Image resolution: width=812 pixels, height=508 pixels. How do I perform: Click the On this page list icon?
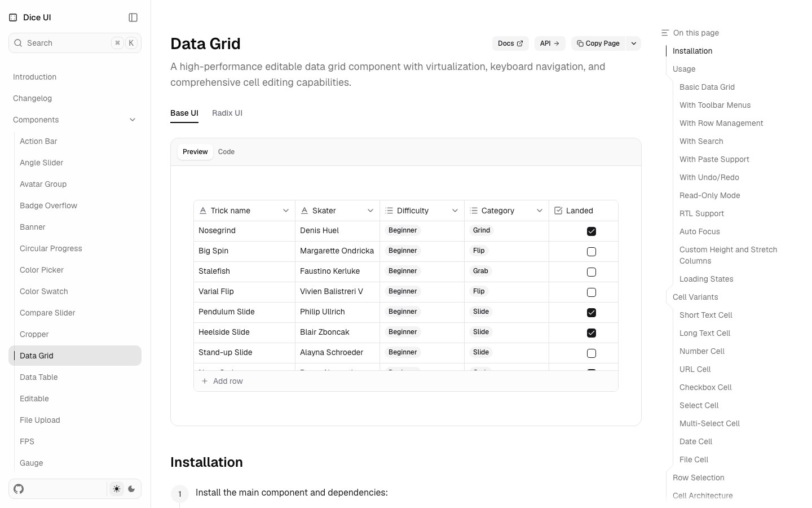click(665, 33)
